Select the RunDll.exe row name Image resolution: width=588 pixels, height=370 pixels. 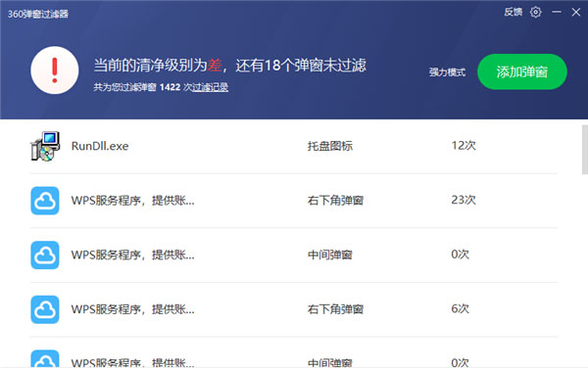pos(100,146)
